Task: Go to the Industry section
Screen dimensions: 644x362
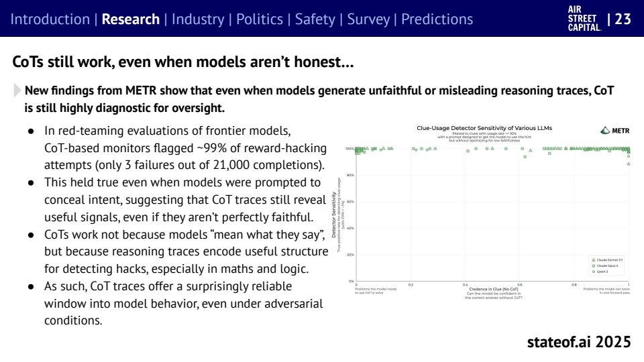Action: click(199, 19)
